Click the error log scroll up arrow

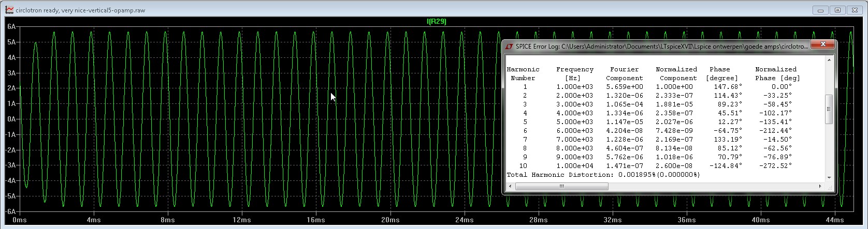pyautogui.click(x=829, y=59)
